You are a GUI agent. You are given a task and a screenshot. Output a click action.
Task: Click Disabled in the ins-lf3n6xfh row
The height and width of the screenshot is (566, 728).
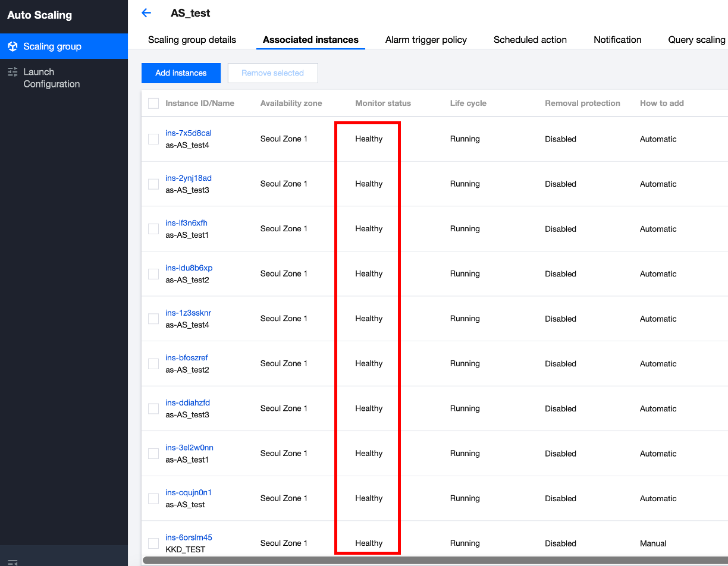tap(561, 229)
